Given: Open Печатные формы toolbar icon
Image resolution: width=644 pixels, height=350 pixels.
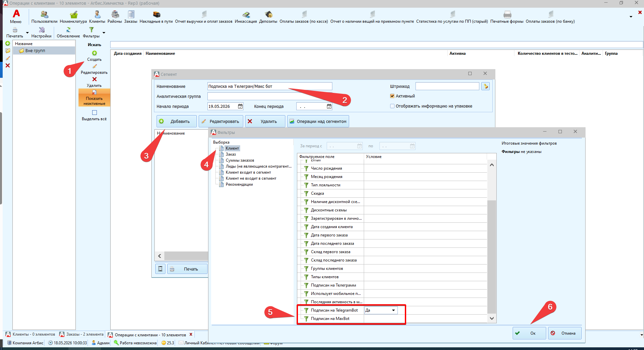Looking at the screenshot, I should (x=507, y=17).
